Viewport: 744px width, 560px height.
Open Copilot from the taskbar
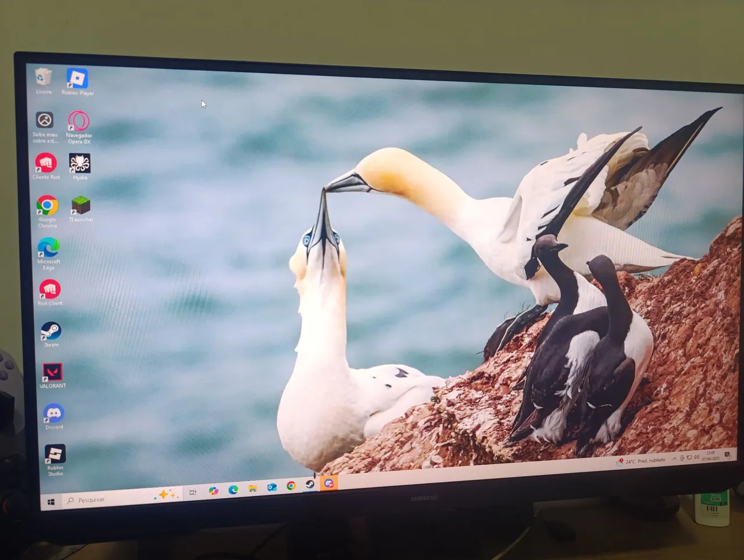click(214, 490)
